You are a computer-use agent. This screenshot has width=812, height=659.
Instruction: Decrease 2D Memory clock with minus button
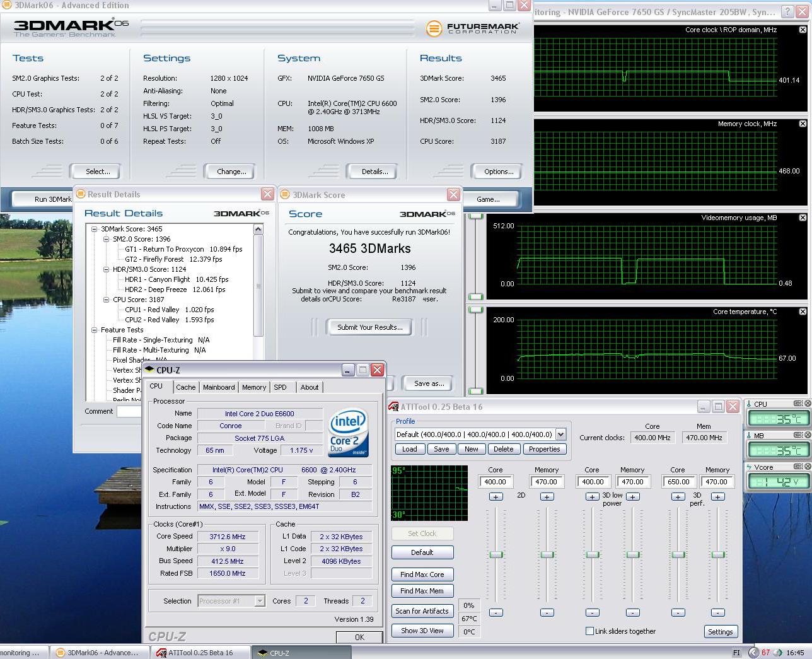(547, 612)
